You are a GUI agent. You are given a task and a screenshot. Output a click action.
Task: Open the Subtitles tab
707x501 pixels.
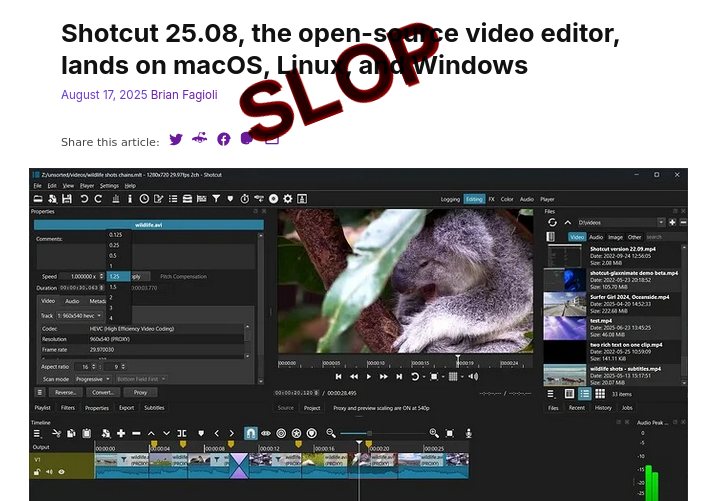154,408
